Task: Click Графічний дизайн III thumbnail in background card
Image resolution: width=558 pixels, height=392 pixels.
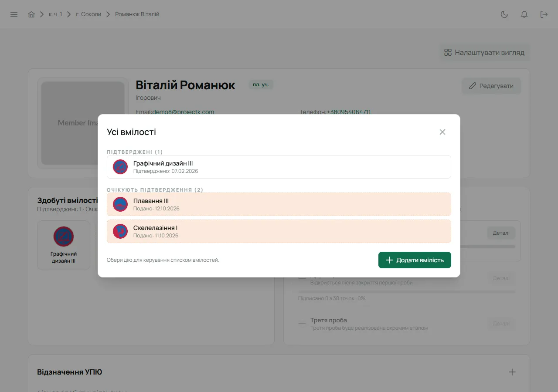Action: click(x=64, y=245)
